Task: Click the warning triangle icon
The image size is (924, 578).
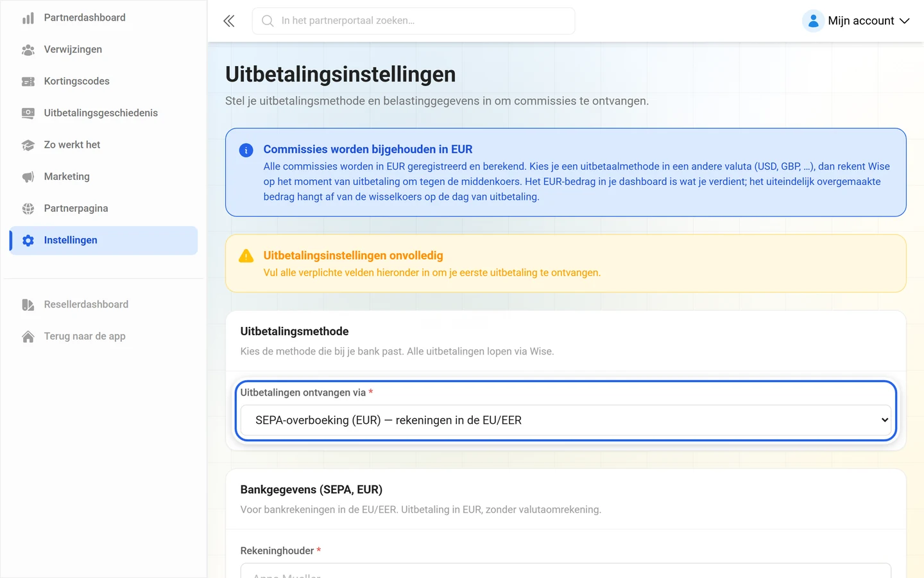Action: click(246, 256)
